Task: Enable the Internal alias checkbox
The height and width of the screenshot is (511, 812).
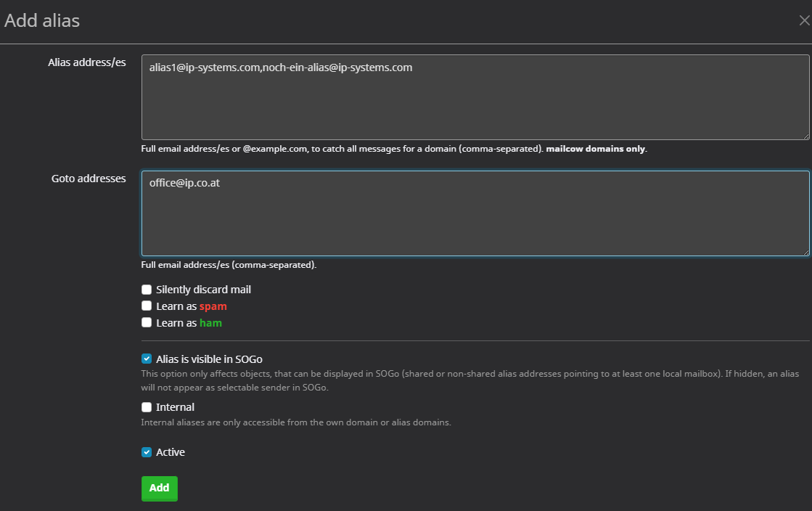Action: click(x=147, y=407)
